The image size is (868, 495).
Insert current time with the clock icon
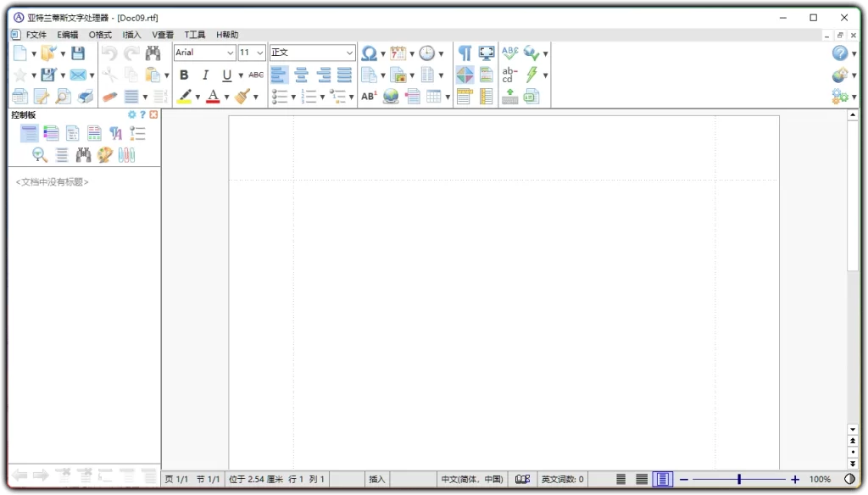429,53
